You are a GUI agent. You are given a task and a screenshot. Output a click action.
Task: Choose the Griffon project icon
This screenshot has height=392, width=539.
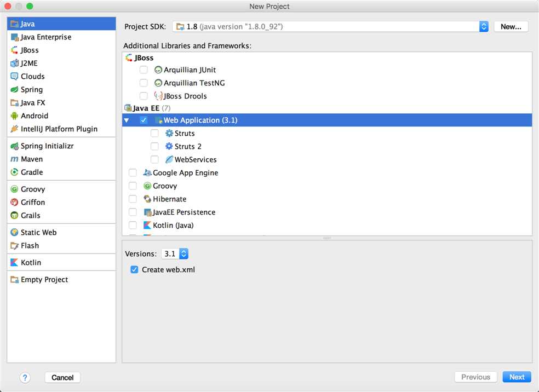coord(14,203)
